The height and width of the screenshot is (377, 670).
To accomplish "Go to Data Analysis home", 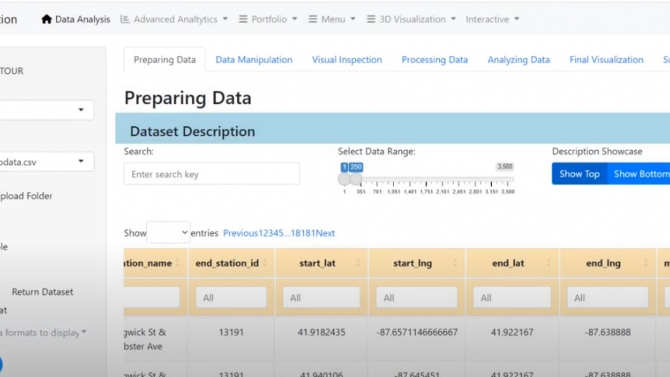I will pos(76,19).
